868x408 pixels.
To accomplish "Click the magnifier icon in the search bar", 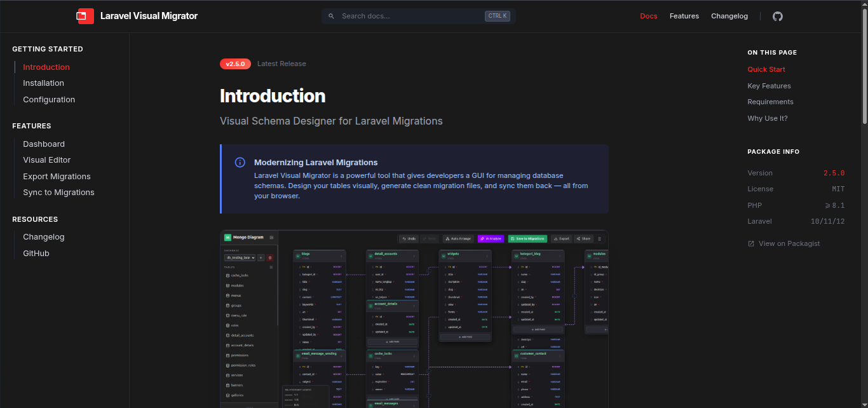I will (x=331, y=16).
